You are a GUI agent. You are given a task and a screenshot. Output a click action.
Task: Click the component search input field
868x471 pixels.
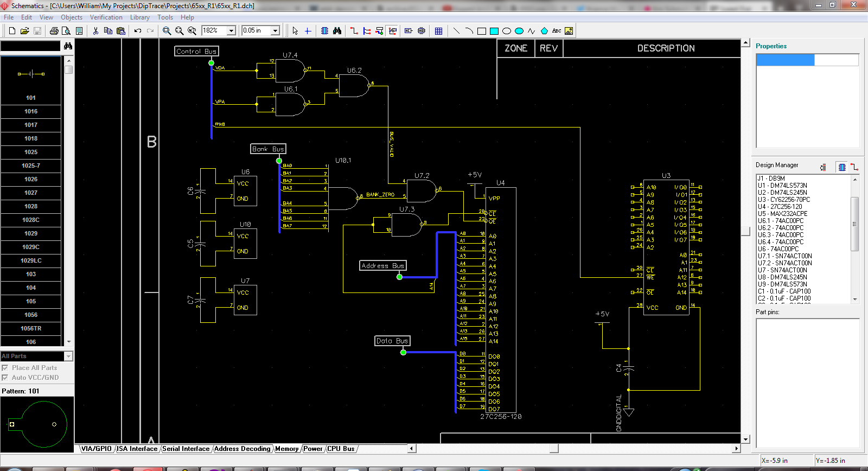(x=30, y=46)
